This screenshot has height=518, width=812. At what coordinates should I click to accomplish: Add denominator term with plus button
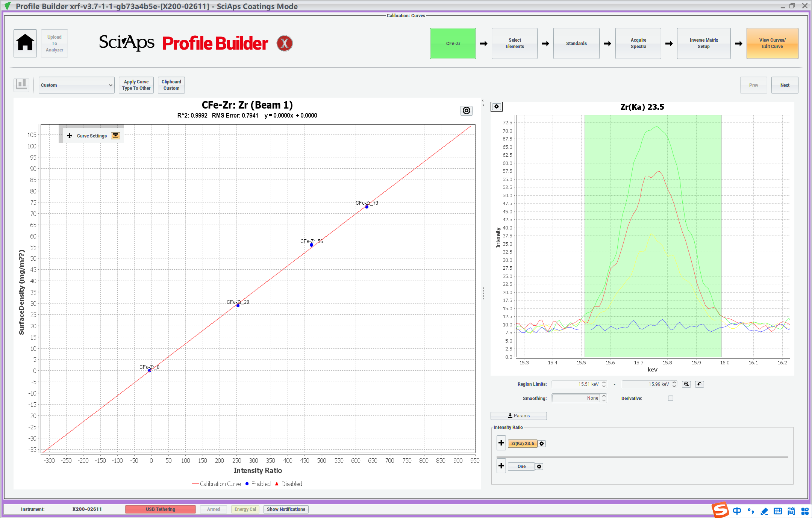[x=501, y=466]
